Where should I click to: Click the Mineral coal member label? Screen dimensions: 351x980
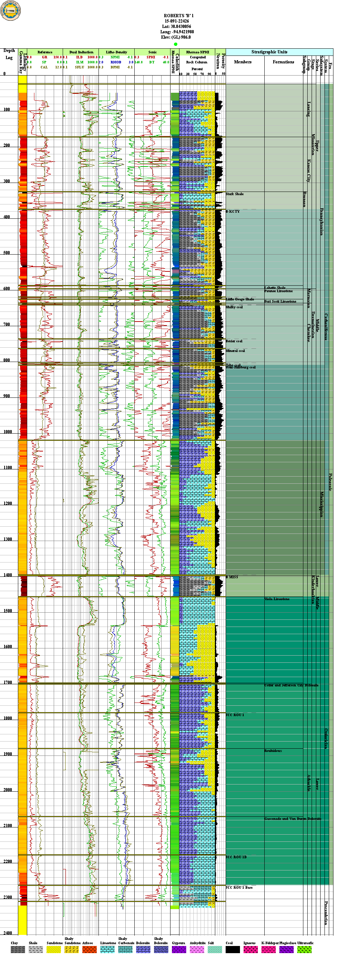[x=235, y=351]
